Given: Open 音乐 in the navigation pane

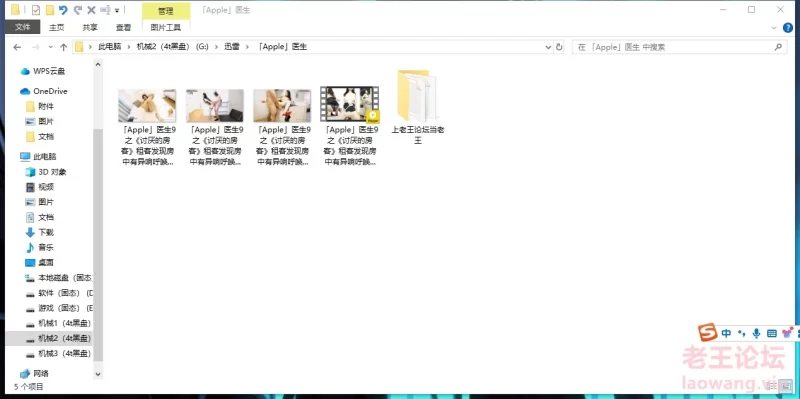Looking at the screenshot, I should point(40,247).
